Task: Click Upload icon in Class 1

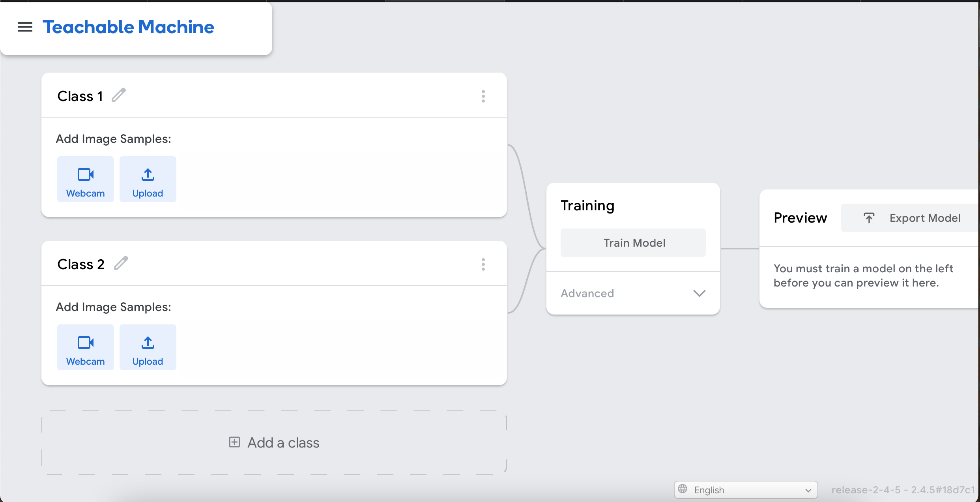Action: coord(148,174)
